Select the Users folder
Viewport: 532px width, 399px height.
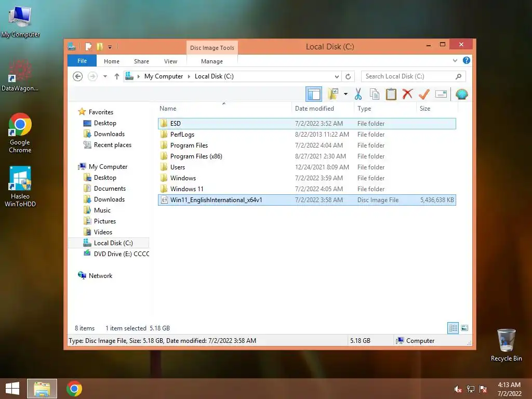tap(307, 167)
